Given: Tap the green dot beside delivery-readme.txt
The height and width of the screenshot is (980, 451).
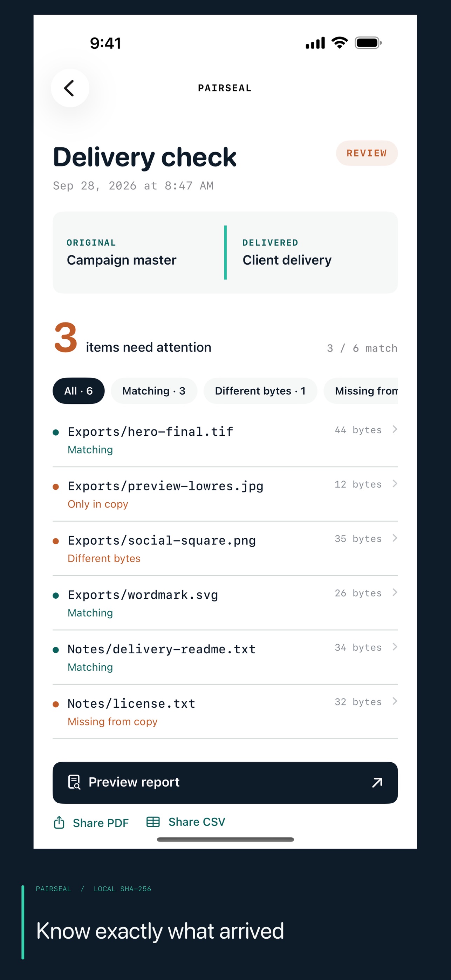Looking at the screenshot, I should (x=55, y=650).
